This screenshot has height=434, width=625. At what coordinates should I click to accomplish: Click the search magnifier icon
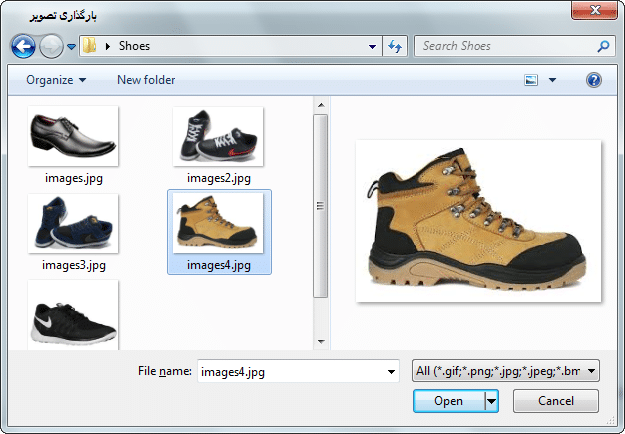603,46
